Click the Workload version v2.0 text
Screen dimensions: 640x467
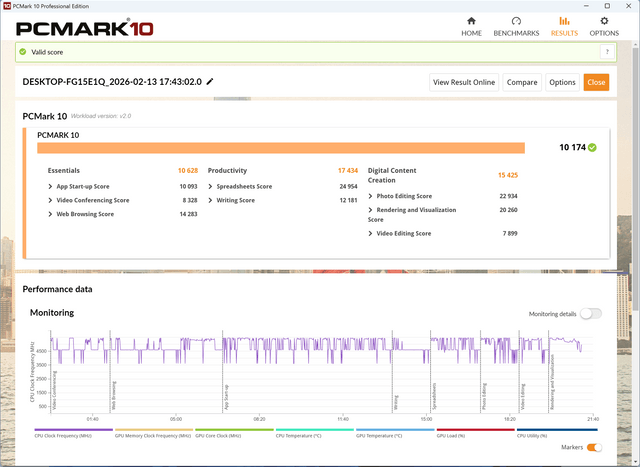101,116
